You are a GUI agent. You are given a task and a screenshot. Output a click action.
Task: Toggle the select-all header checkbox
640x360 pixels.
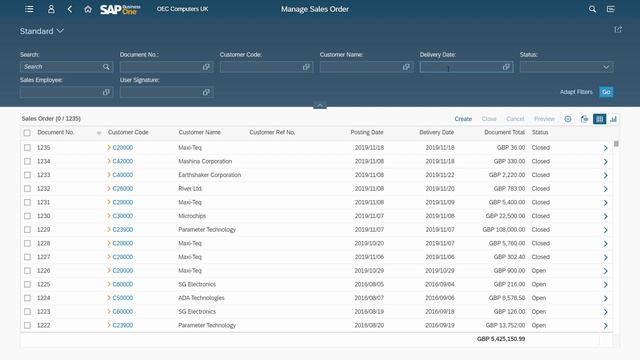coord(27,133)
